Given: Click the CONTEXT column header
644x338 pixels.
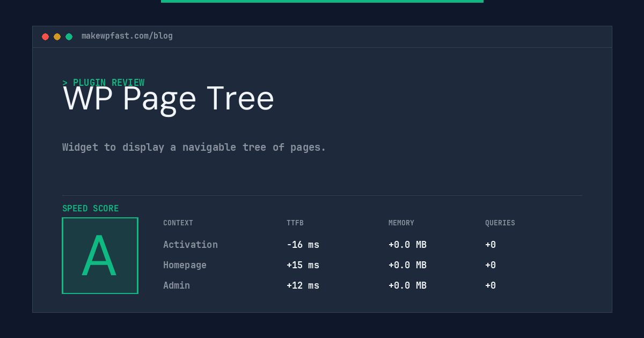Looking at the screenshot, I should (x=178, y=223).
